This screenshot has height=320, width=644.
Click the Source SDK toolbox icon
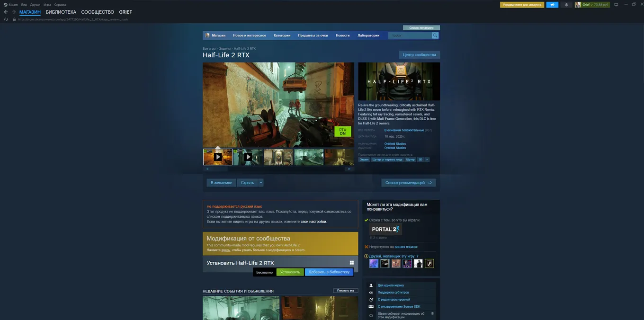pyautogui.click(x=371, y=307)
